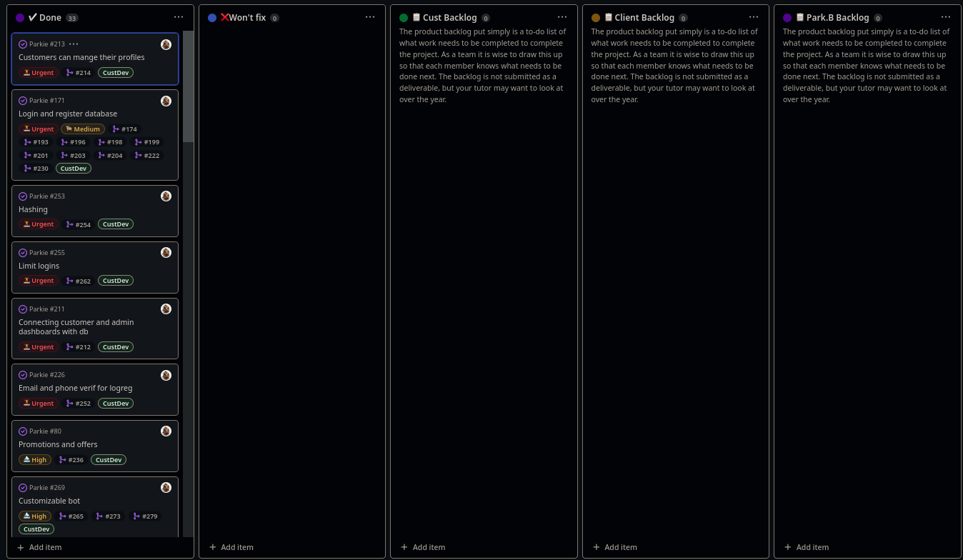Click the checkmark icon in the Done header
Image resolution: width=963 pixels, height=560 pixels.
[31, 17]
